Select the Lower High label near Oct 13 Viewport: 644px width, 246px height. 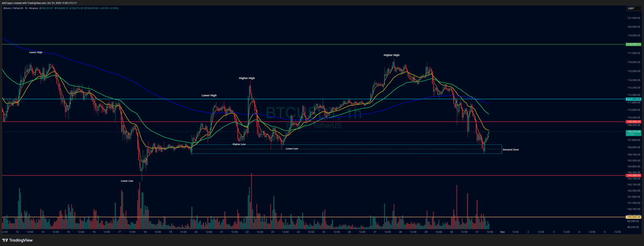click(35, 52)
